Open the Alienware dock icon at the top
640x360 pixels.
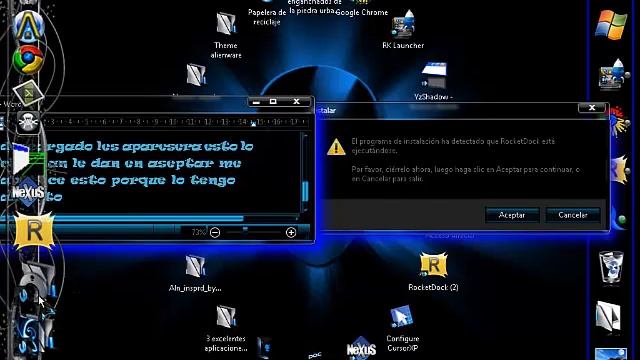pos(28,26)
